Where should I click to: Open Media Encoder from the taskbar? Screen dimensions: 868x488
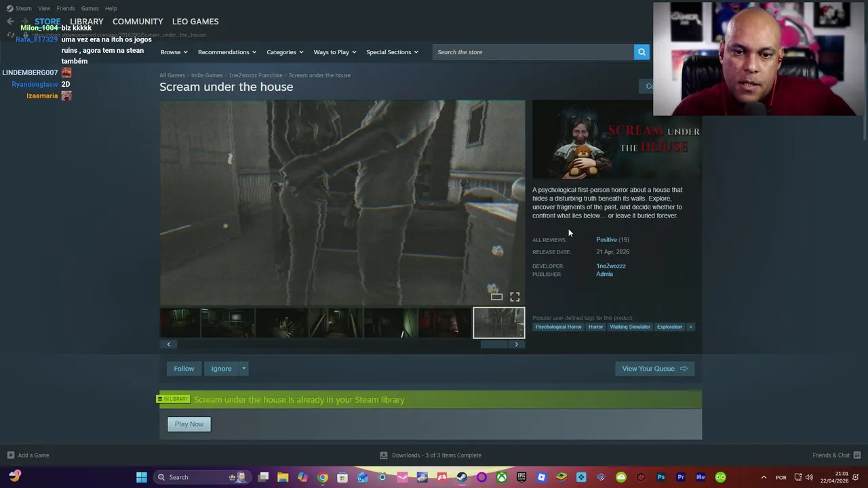pos(701,477)
